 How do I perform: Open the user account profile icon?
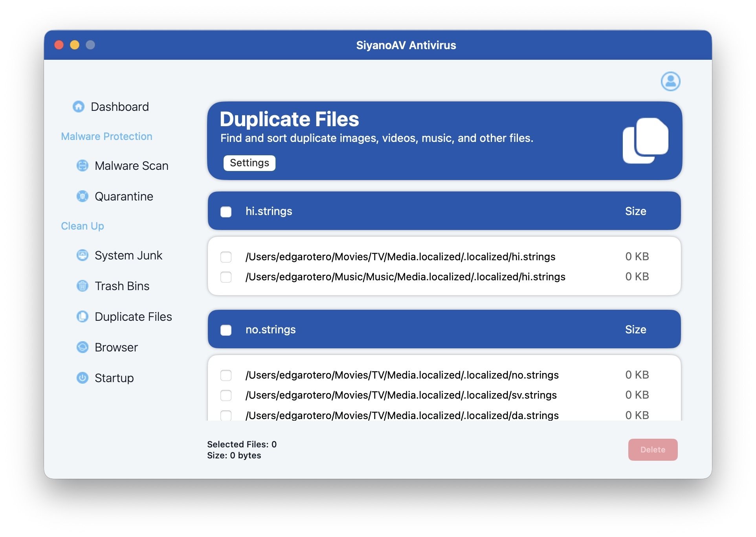(x=670, y=81)
